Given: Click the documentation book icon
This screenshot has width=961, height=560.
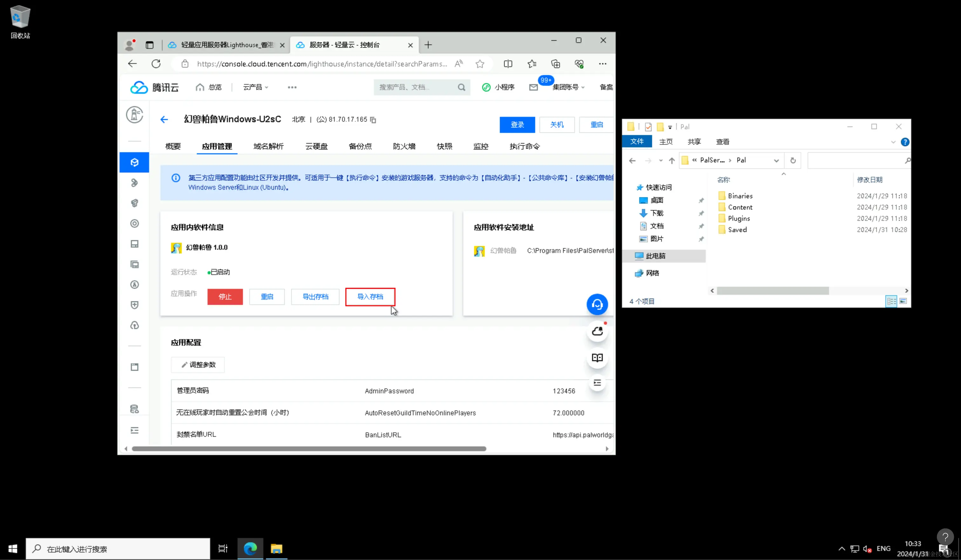Looking at the screenshot, I should coord(597,358).
